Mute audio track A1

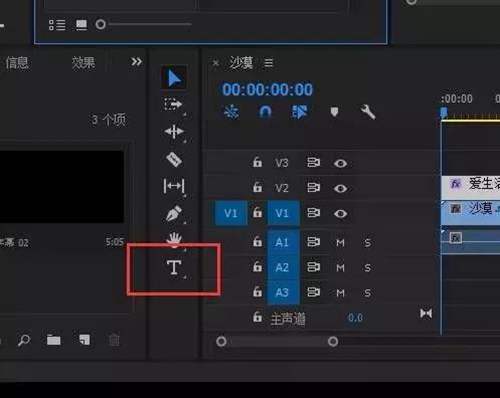point(340,243)
